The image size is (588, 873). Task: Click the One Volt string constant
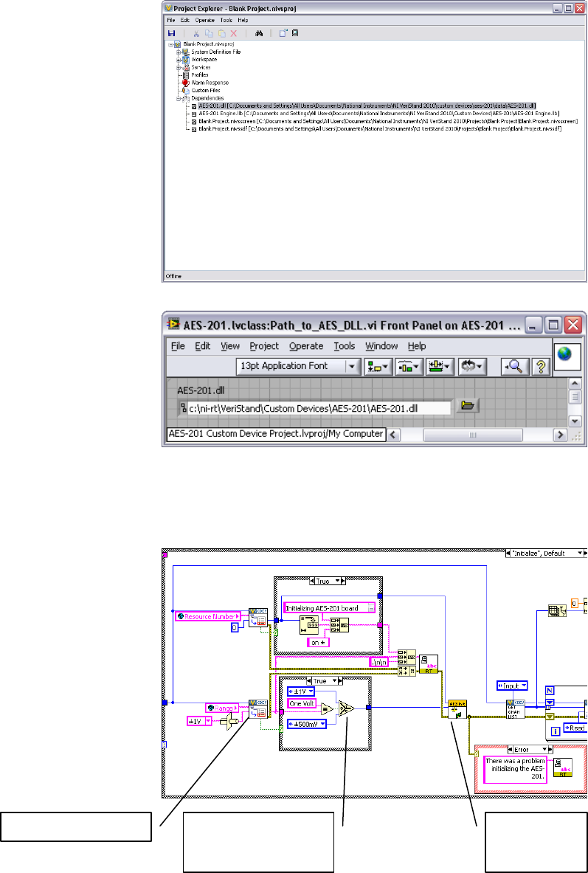pyautogui.click(x=302, y=703)
